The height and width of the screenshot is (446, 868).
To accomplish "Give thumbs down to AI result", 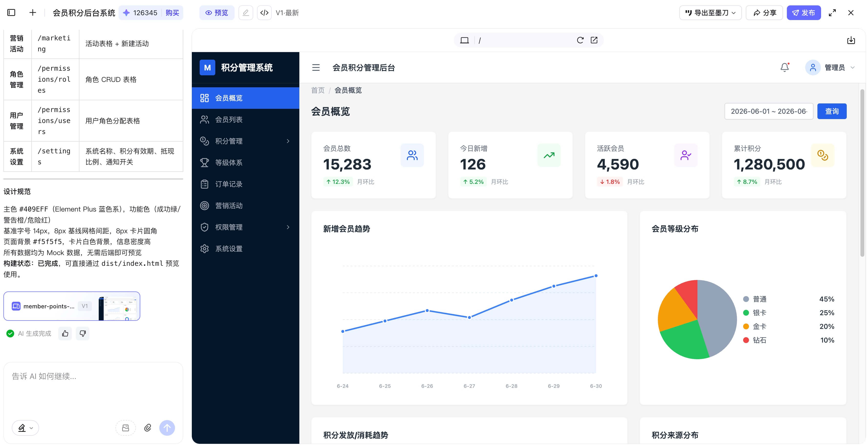I will pyautogui.click(x=83, y=334).
